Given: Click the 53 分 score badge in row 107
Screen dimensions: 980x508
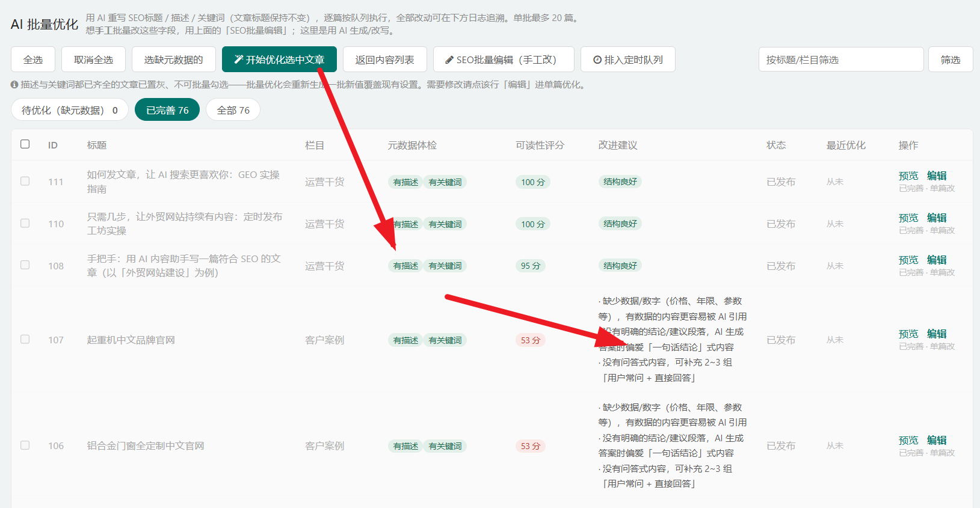Looking at the screenshot, I should click(531, 340).
